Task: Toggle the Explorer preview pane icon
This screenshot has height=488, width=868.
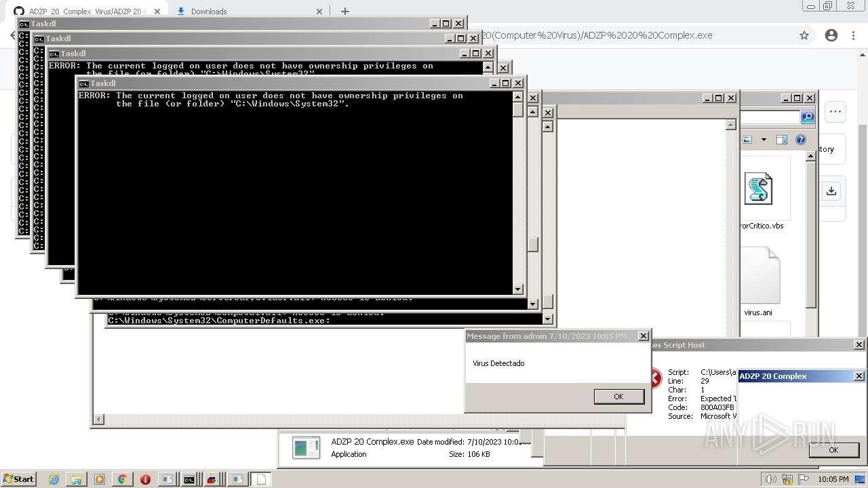Action: click(x=781, y=140)
